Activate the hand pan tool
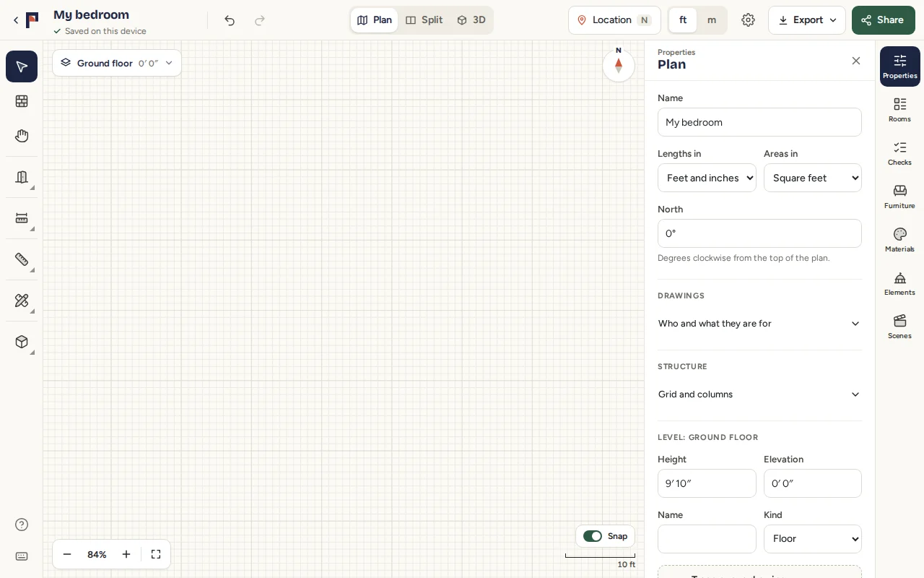The image size is (924, 578). click(x=22, y=136)
